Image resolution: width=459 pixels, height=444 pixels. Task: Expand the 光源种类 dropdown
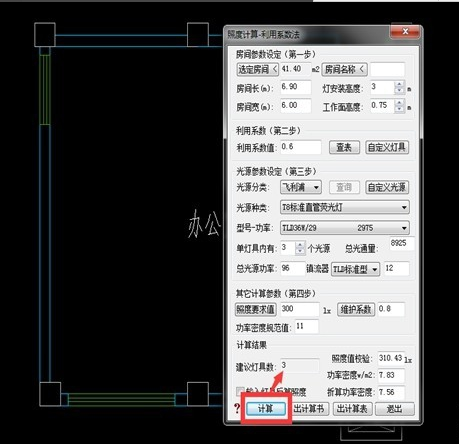[x=345, y=208]
